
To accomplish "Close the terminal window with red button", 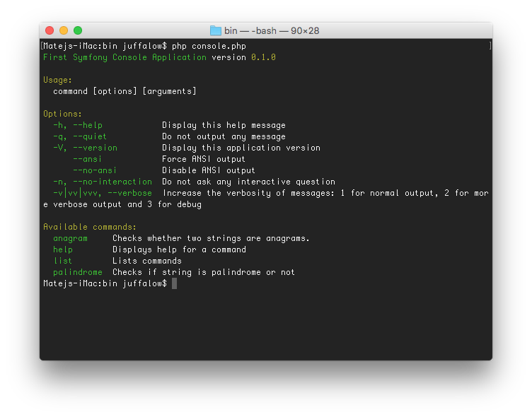I will (x=50, y=30).
